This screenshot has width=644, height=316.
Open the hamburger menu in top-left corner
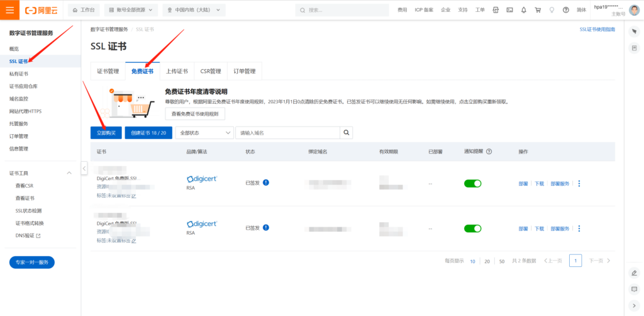[x=10, y=10]
